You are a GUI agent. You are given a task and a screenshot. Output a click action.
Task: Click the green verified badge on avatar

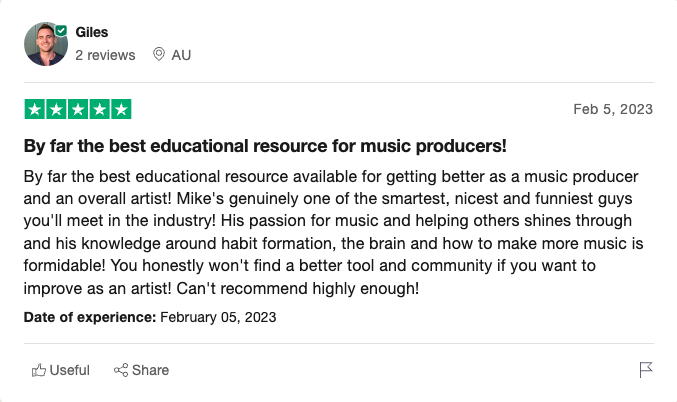(x=62, y=32)
